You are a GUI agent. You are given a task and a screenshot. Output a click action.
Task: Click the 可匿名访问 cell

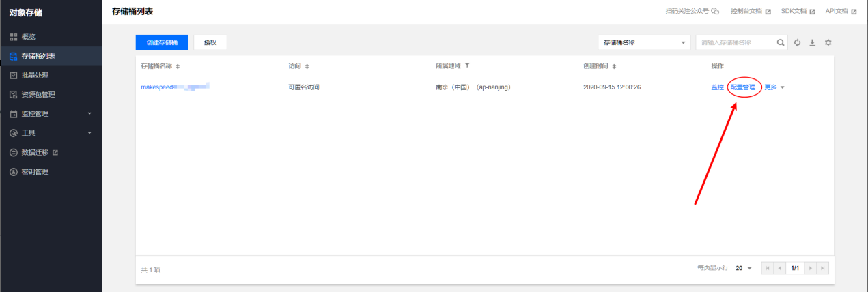pos(304,87)
